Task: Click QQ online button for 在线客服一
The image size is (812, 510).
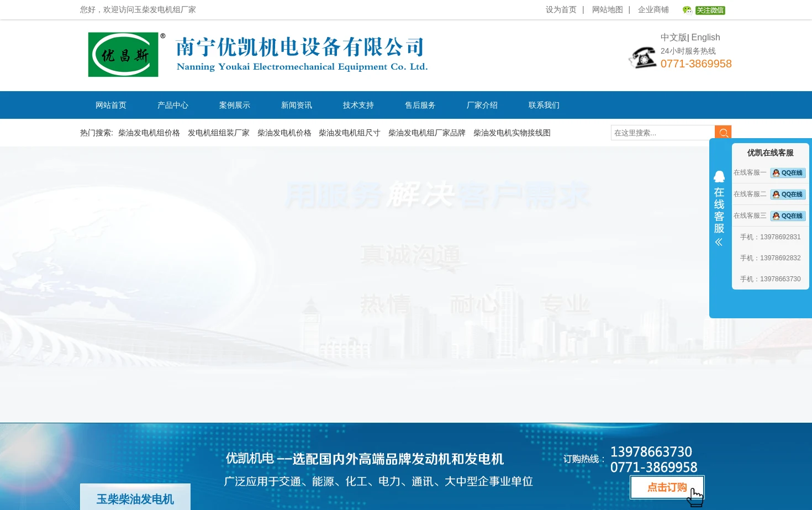Action: pyautogui.click(x=788, y=173)
